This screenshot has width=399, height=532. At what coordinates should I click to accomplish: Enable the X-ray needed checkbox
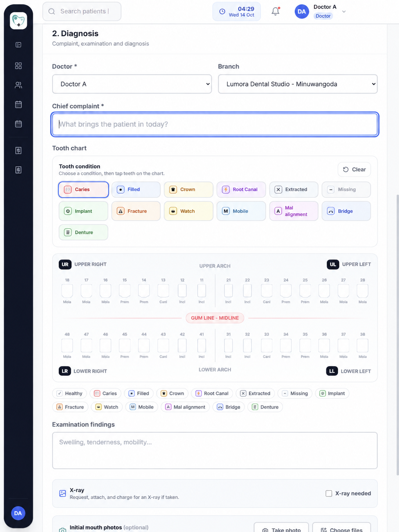point(329,493)
